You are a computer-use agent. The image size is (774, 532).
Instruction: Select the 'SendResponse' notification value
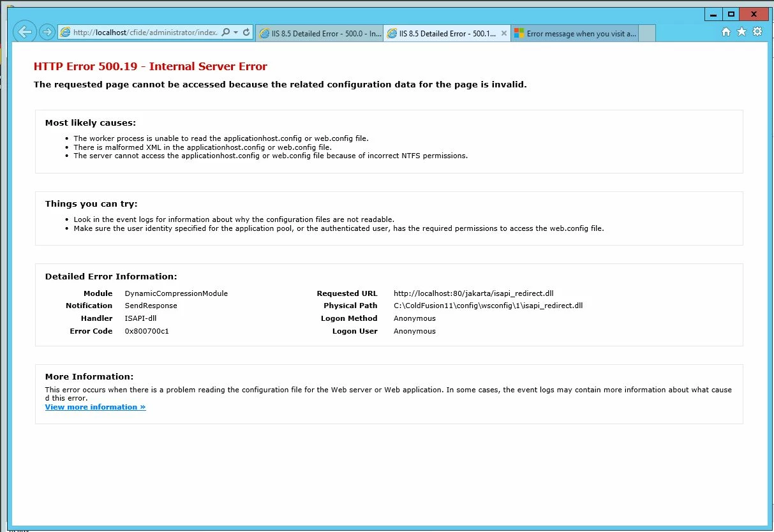click(151, 306)
